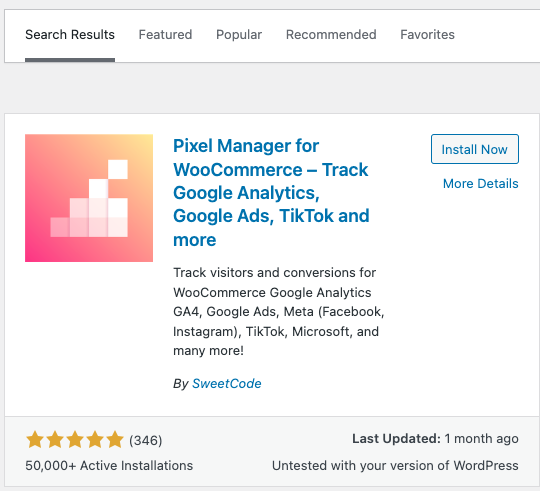Install the Pixel Manager plugin now

click(475, 149)
